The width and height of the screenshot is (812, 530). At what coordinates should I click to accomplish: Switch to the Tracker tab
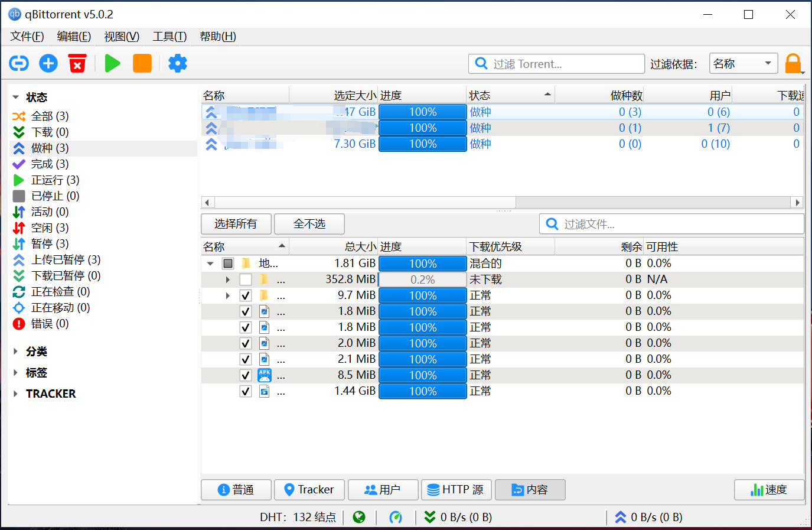click(309, 490)
